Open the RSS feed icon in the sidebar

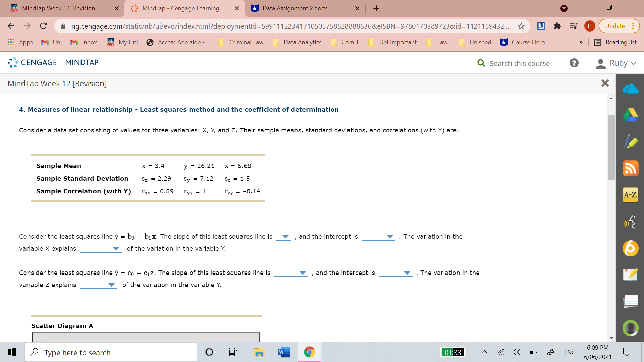(631, 168)
